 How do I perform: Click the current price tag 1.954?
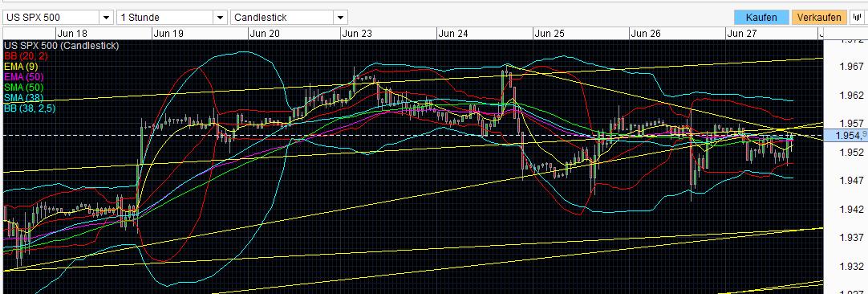[x=846, y=135]
